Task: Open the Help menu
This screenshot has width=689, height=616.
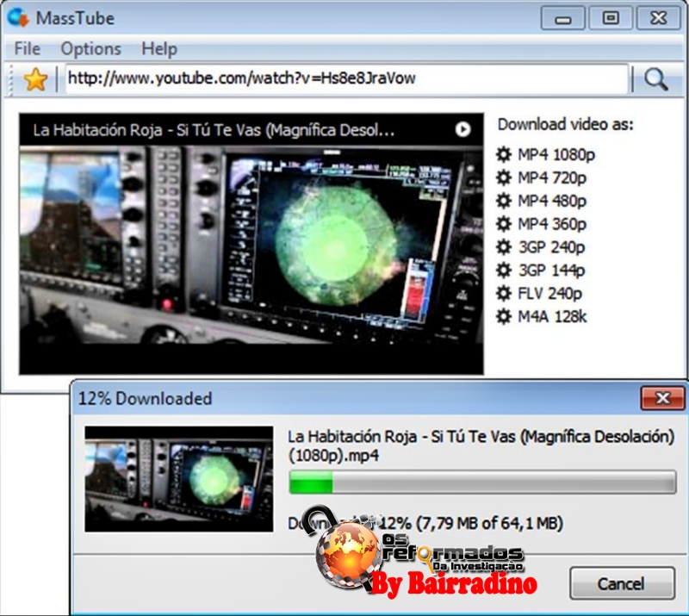Action: tap(159, 48)
